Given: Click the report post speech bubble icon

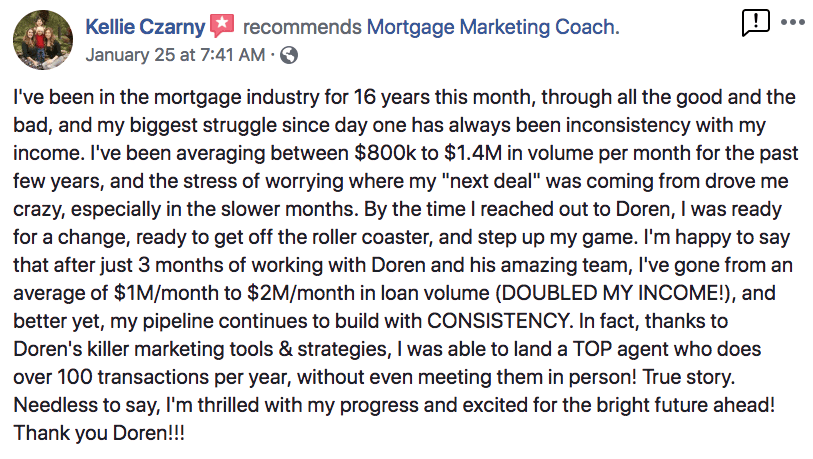Looking at the screenshot, I should point(755,23).
